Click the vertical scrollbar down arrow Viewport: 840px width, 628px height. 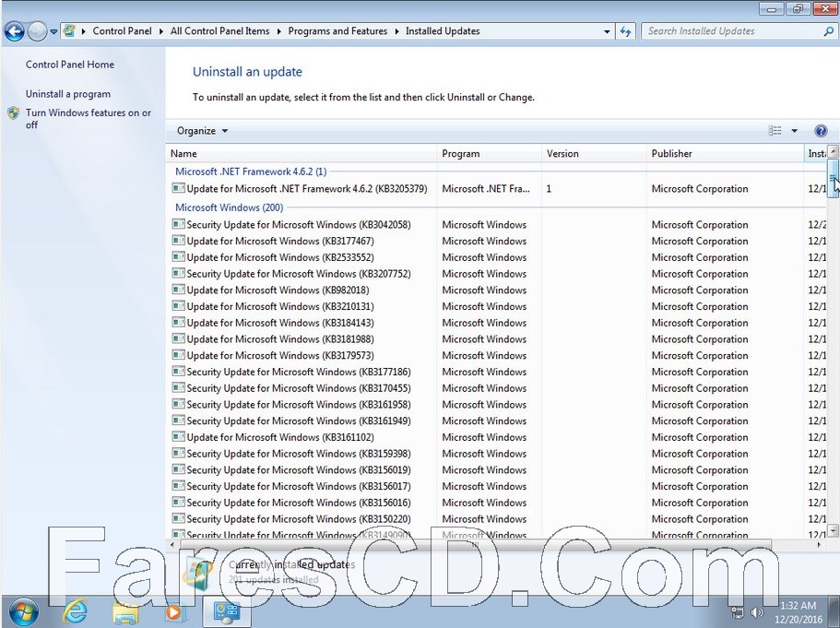[x=833, y=530]
